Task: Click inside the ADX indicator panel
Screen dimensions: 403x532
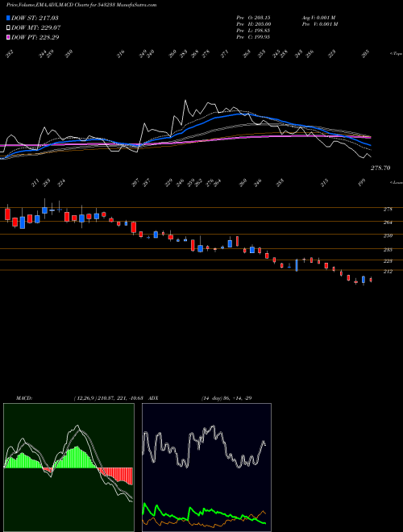Action: (x=206, y=468)
